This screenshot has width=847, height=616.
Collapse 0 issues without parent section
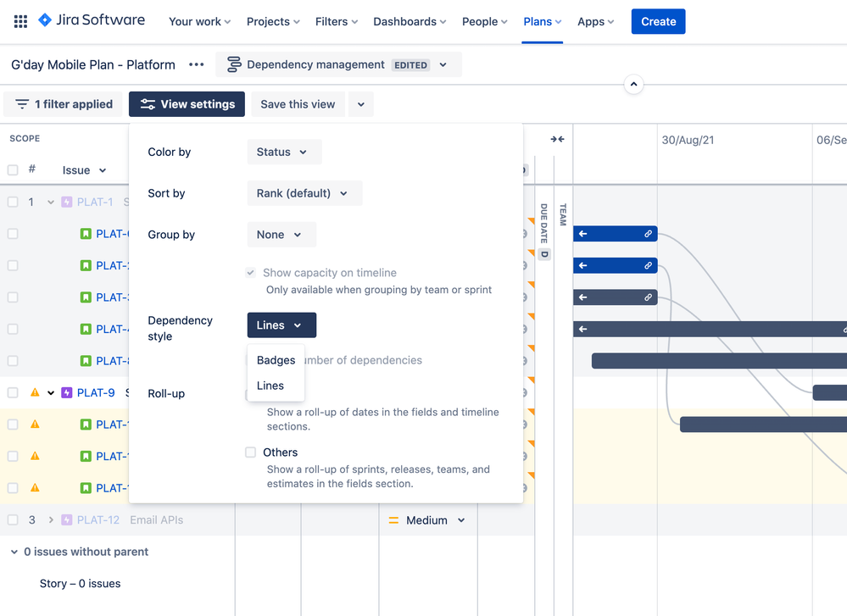click(14, 552)
